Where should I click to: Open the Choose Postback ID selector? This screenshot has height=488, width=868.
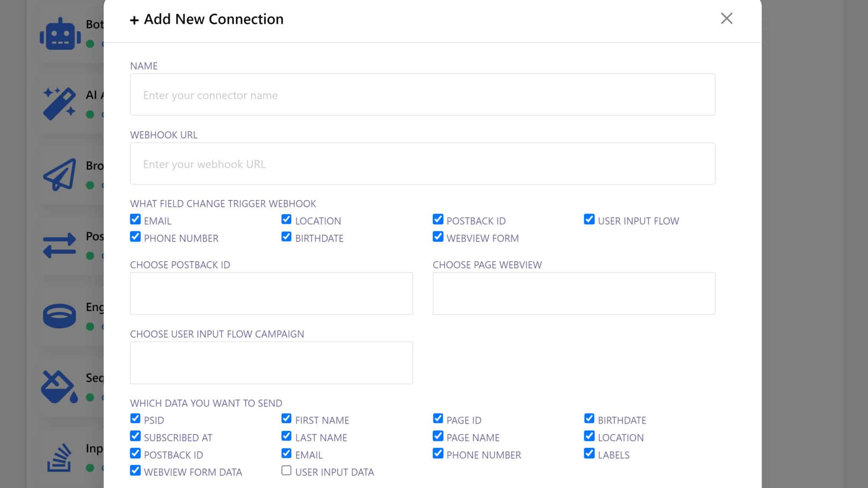coord(271,294)
